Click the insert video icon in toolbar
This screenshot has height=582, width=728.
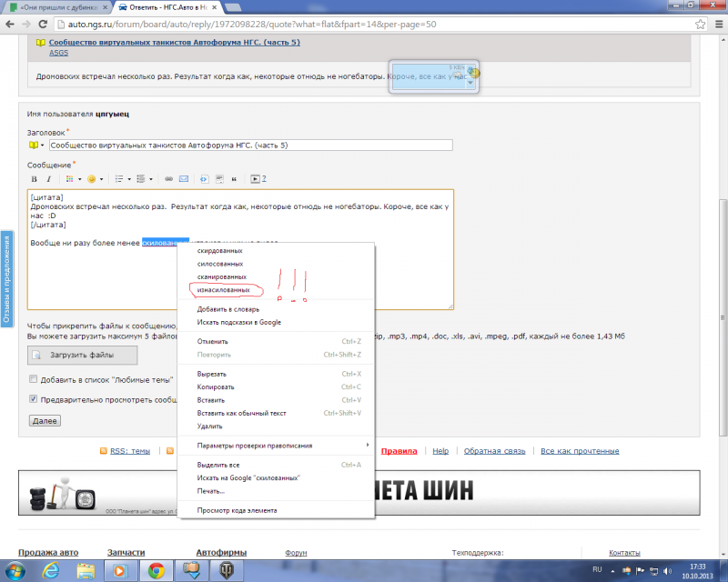[x=256, y=179]
